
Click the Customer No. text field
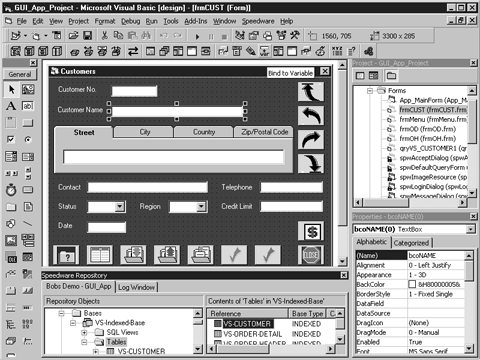coord(134,91)
